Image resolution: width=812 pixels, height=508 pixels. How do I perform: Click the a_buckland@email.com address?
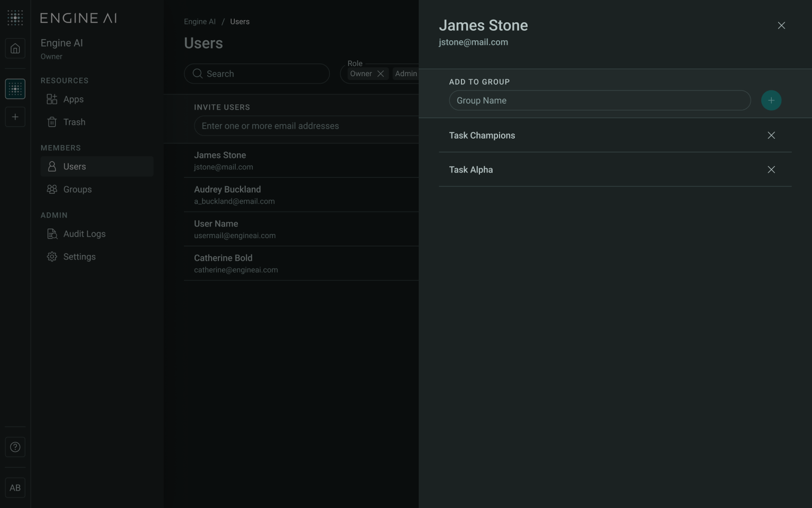234,202
